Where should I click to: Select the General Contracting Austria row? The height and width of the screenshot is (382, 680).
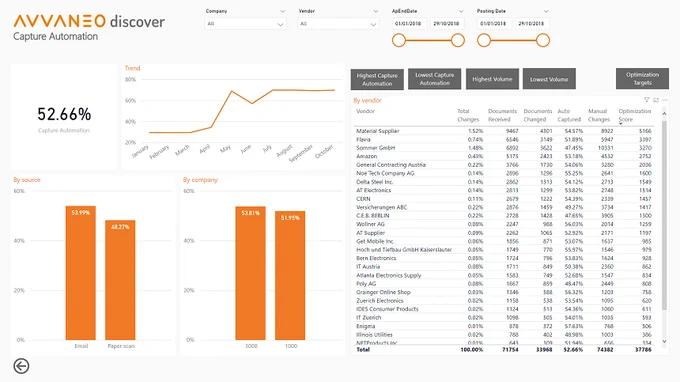tap(504, 165)
